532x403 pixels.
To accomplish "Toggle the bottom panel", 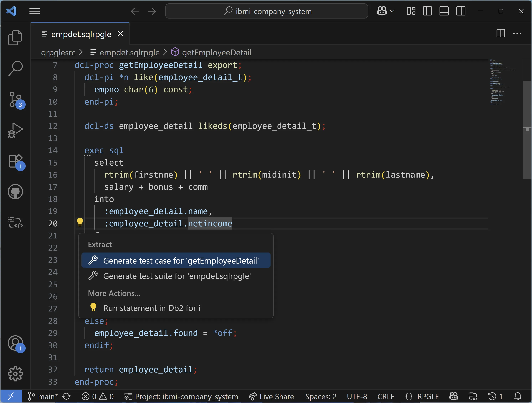I will tap(444, 11).
